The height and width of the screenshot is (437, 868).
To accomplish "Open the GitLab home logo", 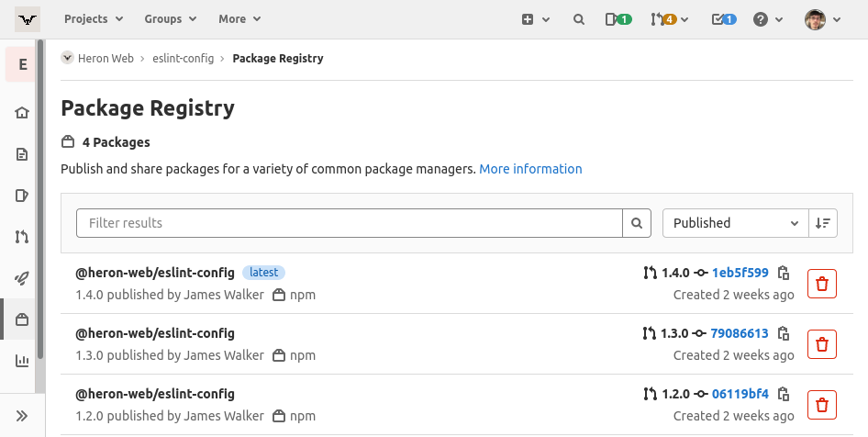I will point(28,19).
